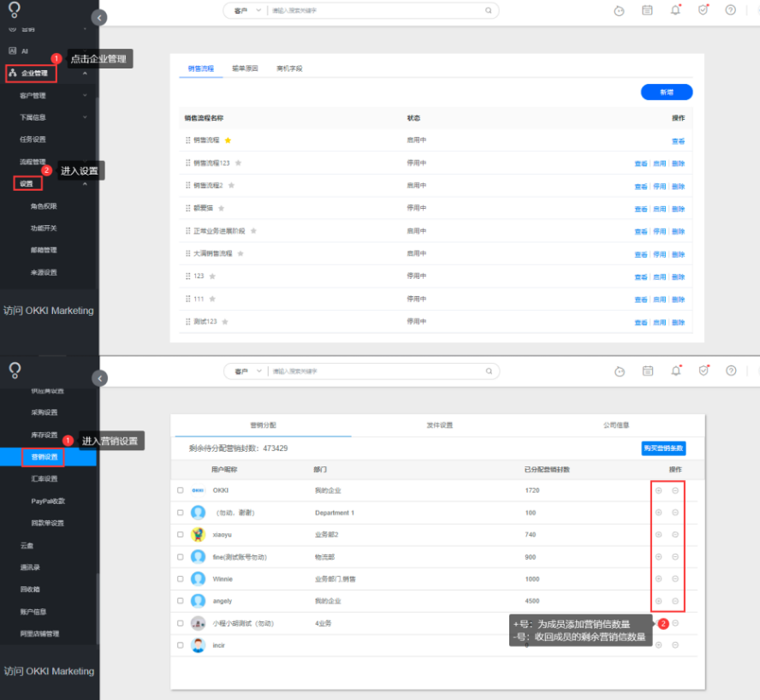
Task: Open the 客户 search dropdown on the marketing settings page
Action: pyautogui.click(x=248, y=371)
